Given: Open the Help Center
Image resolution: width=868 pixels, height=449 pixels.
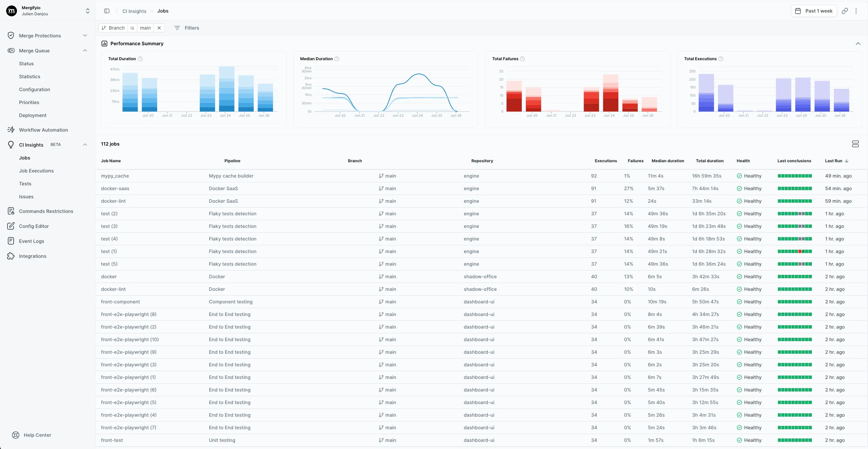Looking at the screenshot, I should click(37, 435).
